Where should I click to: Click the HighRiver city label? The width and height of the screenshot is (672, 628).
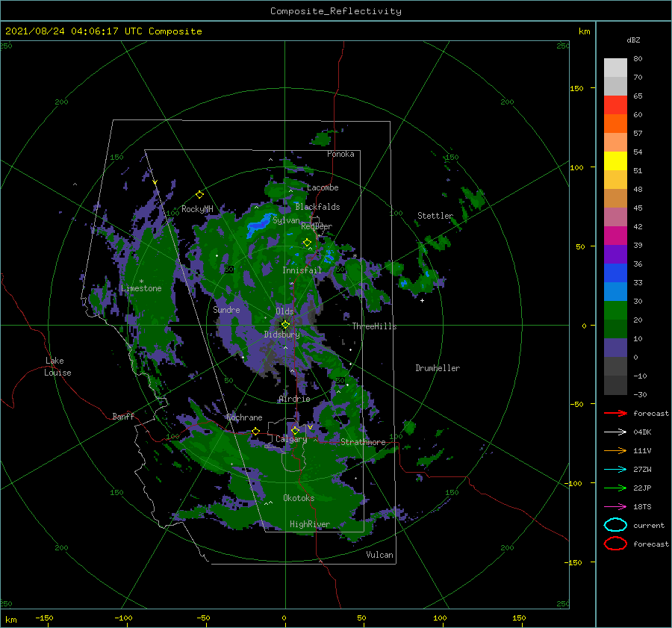[x=310, y=524]
